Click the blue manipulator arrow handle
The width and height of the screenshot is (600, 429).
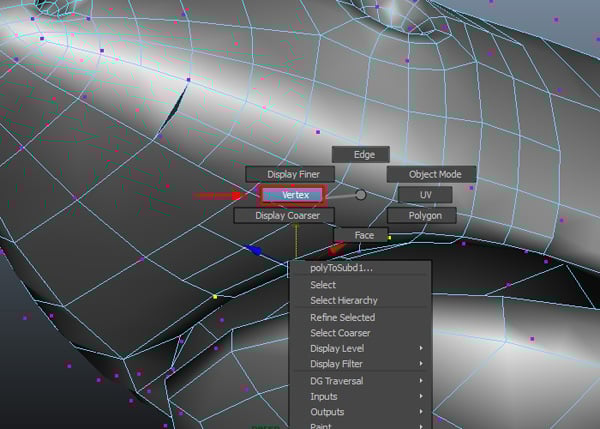point(255,251)
